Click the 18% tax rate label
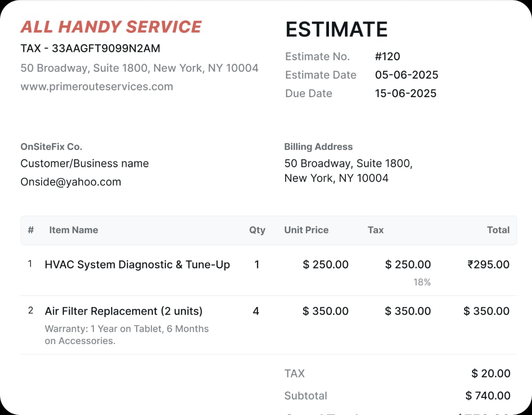 click(x=422, y=282)
